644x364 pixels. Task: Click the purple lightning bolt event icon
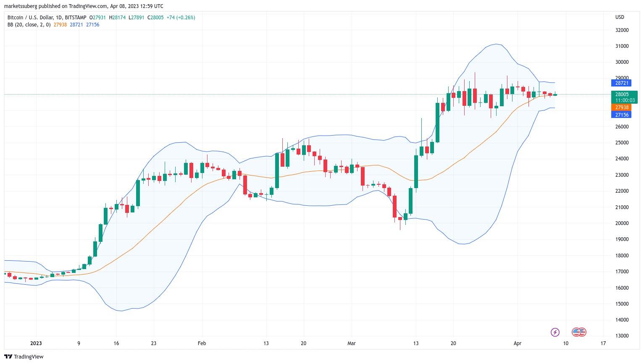pyautogui.click(x=555, y=333)
